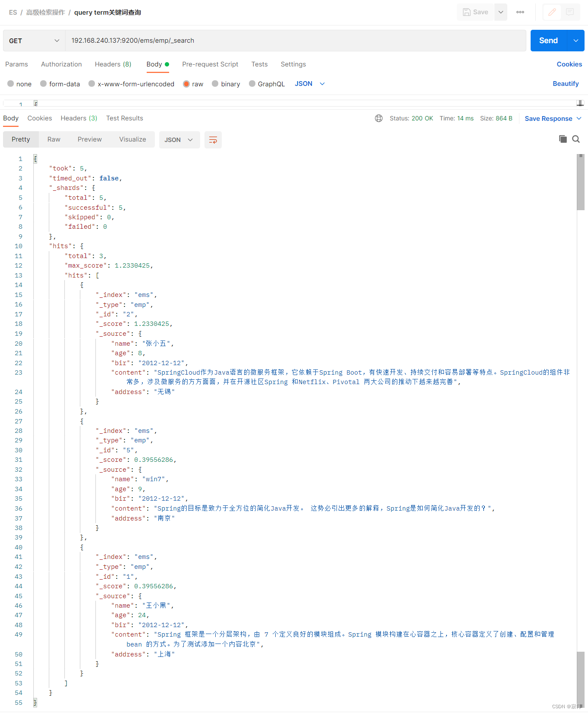
Task: Click the Time 14 ms value
Action: pyautogui.click(x=456, y=118)
